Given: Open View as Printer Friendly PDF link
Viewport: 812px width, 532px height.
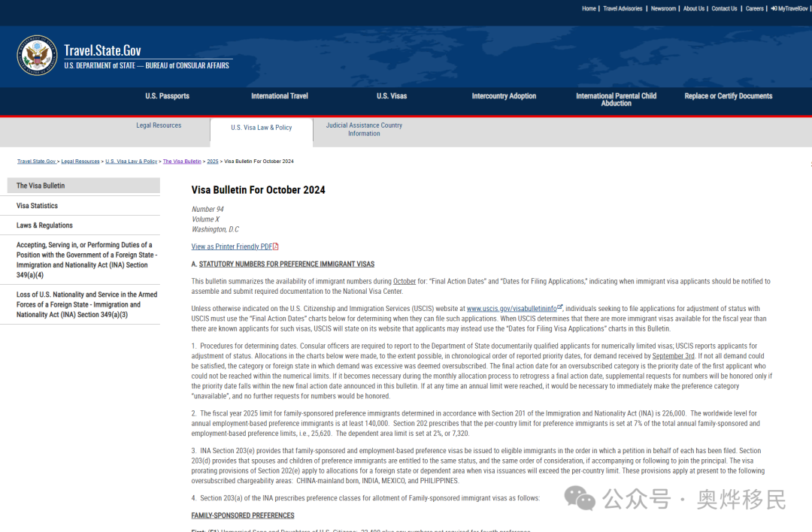Looking at the screenshot, I should [x=232, y=246].
